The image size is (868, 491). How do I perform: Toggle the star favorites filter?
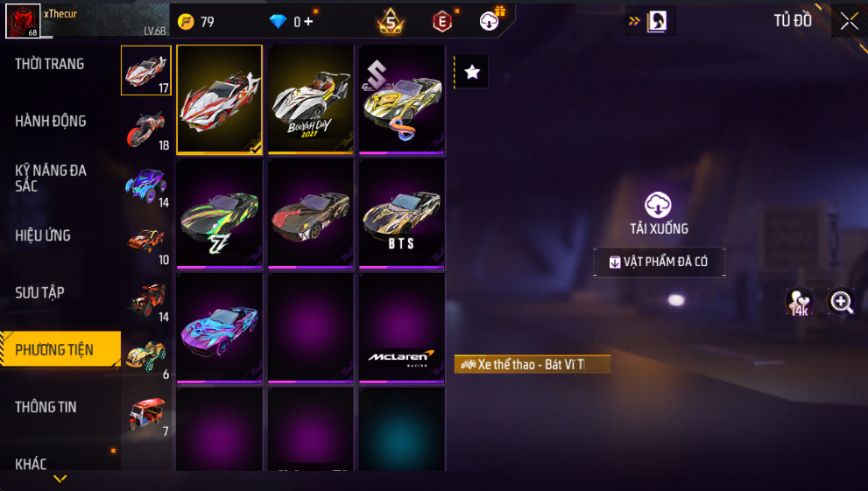[x=471, y=72]
